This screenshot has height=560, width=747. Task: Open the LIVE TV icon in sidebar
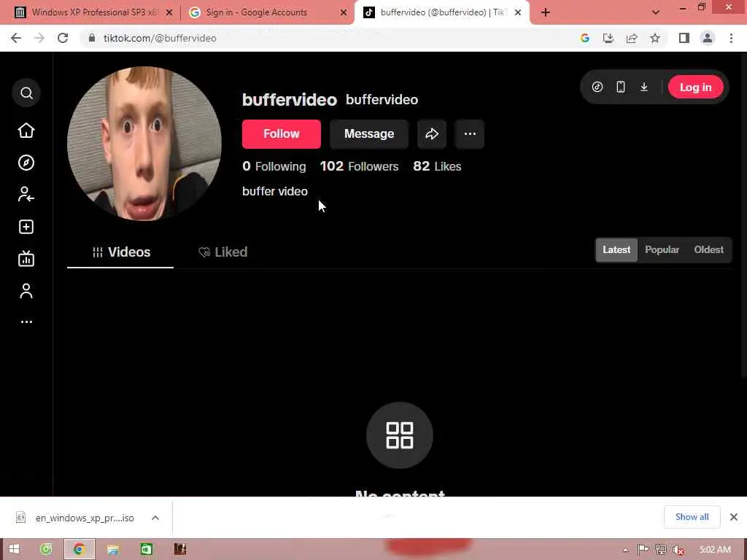click(26, 259)
